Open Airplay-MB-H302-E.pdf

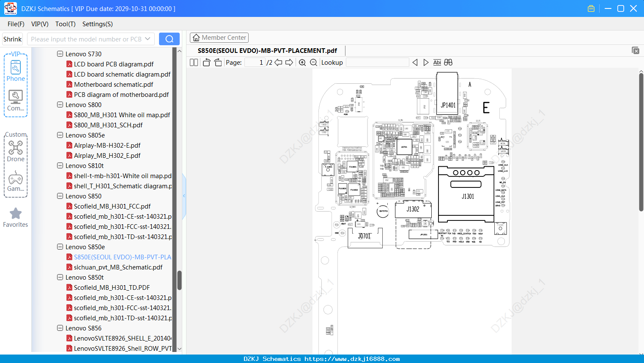107,146
